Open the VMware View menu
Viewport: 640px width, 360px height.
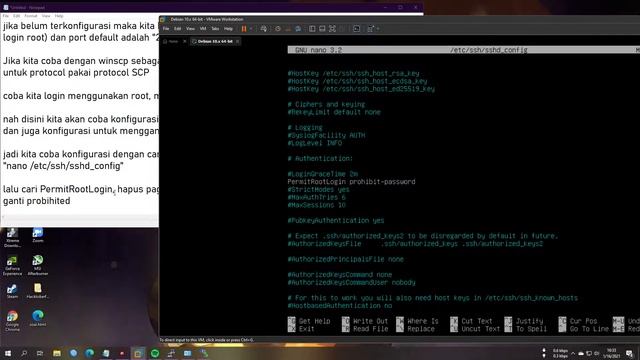point(190,29)
